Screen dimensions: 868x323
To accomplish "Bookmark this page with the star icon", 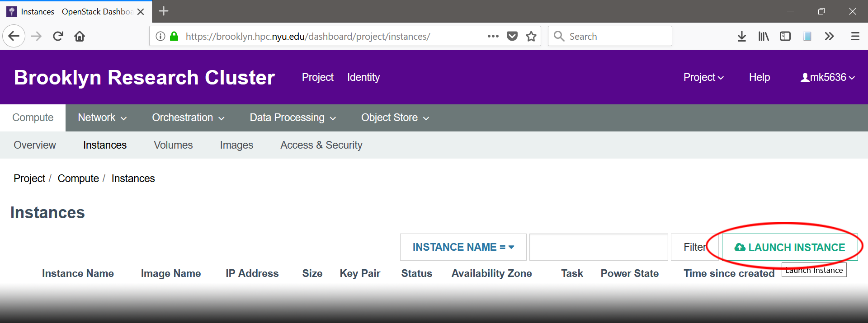I will coord(531,36).
